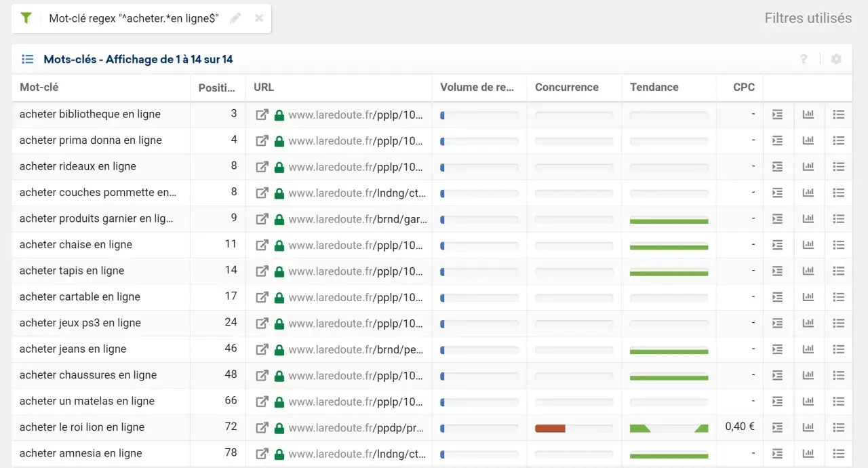868x468 pixels.
Task: Open laredoute brnd URL for produits garnier
Action: tap(358, 220)
